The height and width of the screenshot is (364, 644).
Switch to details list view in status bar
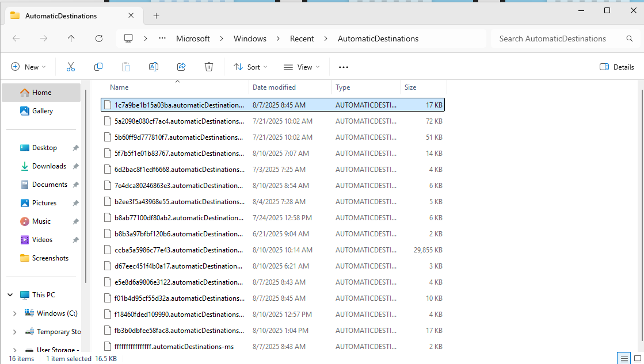[x=624, y=359]
